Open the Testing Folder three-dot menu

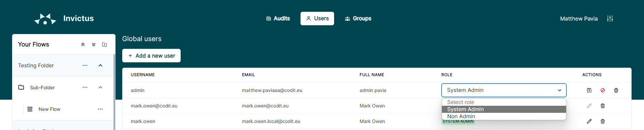tap(85, 65)
